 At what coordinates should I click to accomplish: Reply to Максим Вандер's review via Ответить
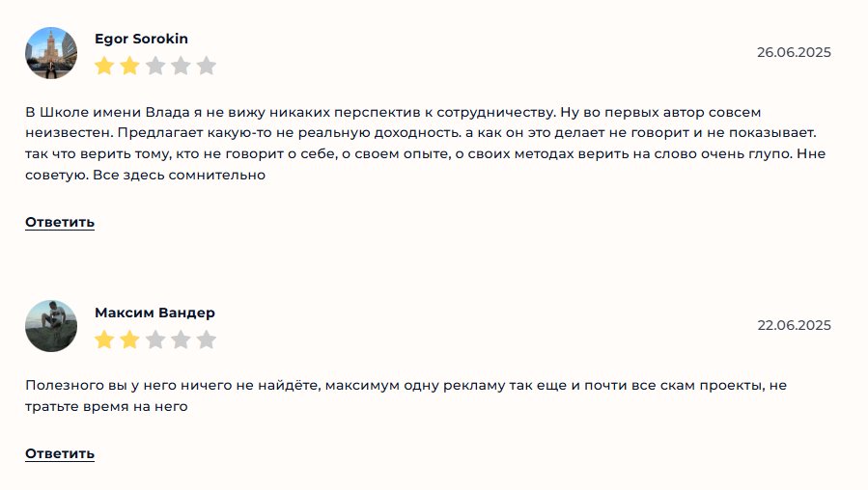tap(60, 454)
